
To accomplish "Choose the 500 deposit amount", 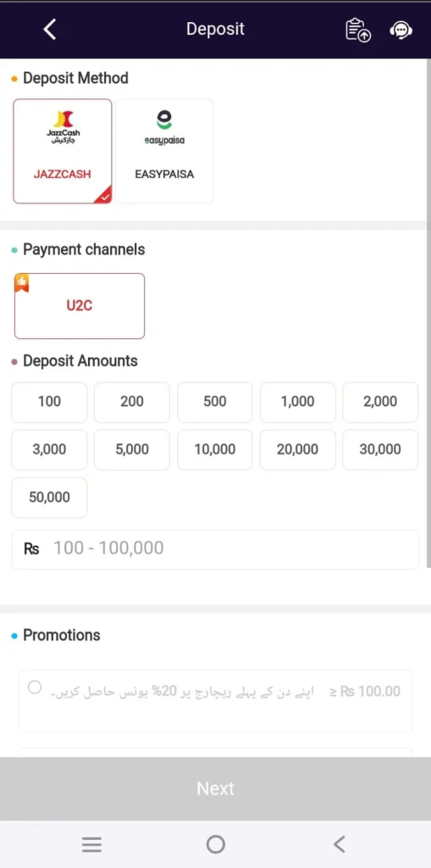I will coord(215,402).
